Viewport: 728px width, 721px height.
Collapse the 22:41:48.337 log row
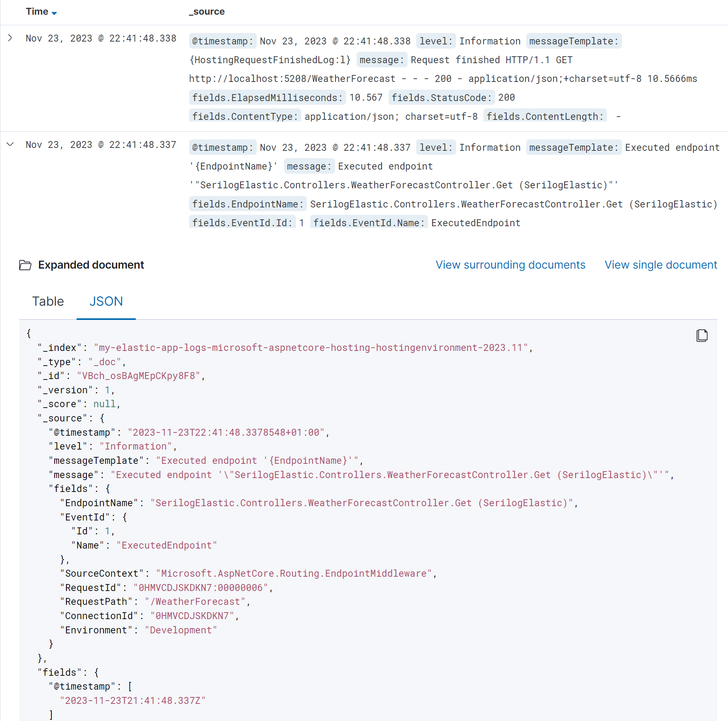(x=10, y=145)
